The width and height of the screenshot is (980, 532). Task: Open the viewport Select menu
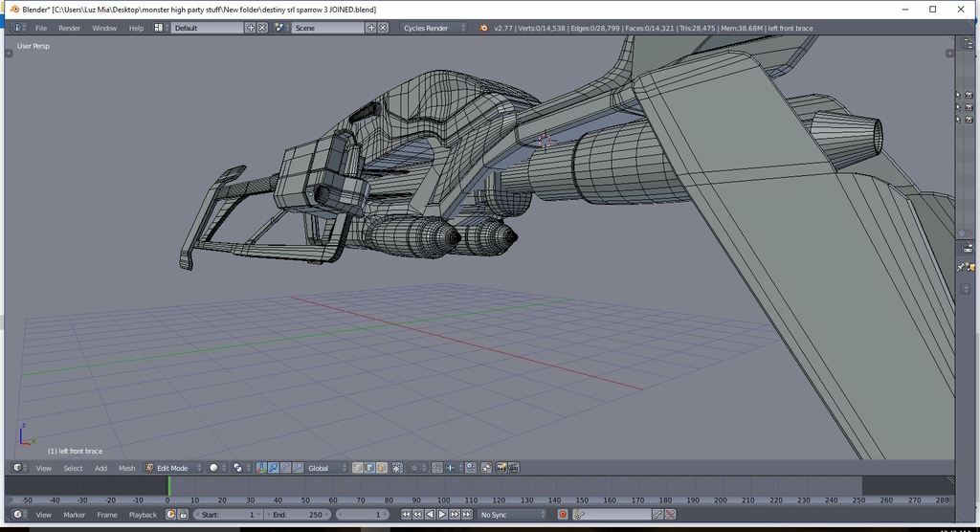pyautogui.click(x=73, y=468)
